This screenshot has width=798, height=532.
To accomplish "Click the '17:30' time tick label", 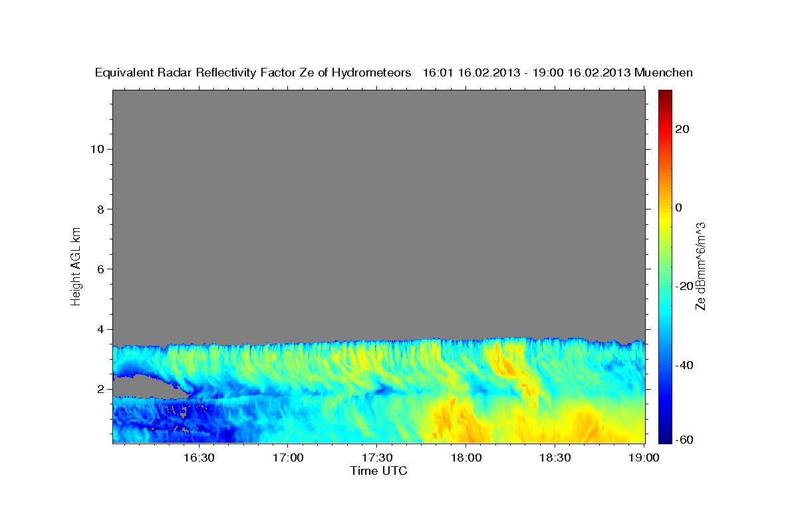I will 377,458.
